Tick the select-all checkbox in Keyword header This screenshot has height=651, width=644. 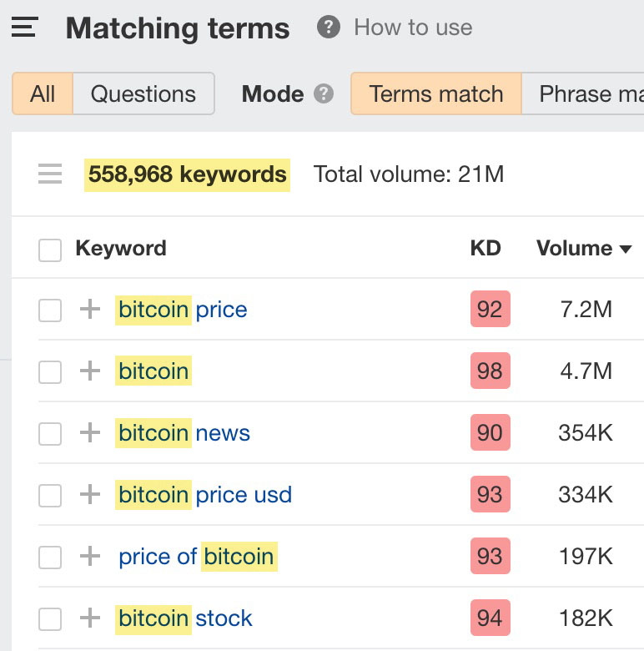(50, 250)
